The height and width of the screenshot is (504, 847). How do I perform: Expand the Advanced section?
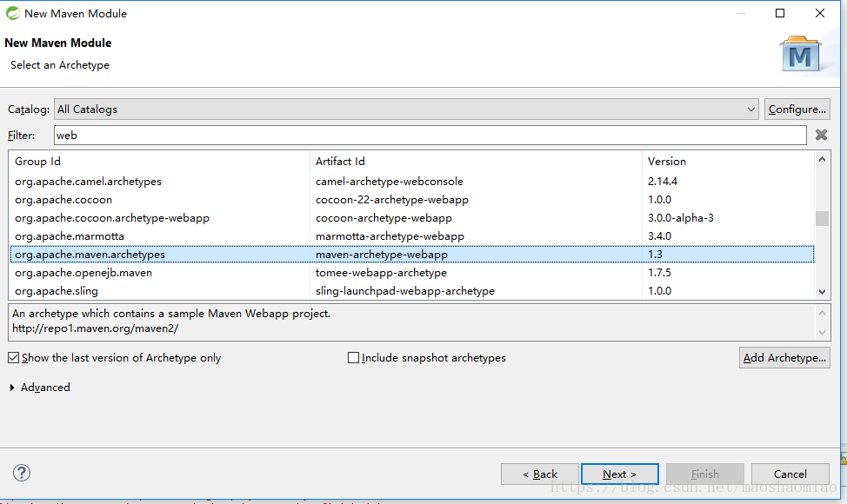[12, 388]
